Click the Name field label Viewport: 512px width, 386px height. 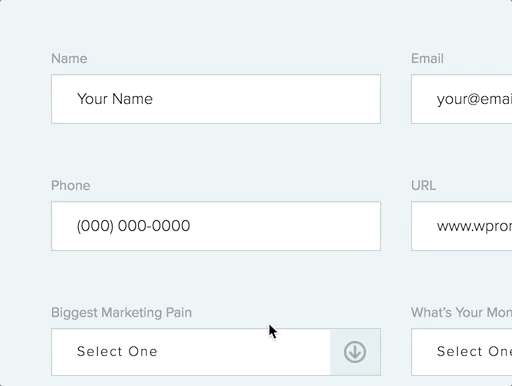(69, 59)
